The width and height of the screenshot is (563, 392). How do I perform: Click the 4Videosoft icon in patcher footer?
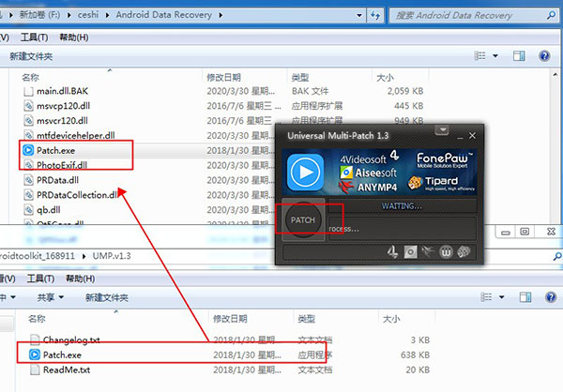(x=392, y=251)
